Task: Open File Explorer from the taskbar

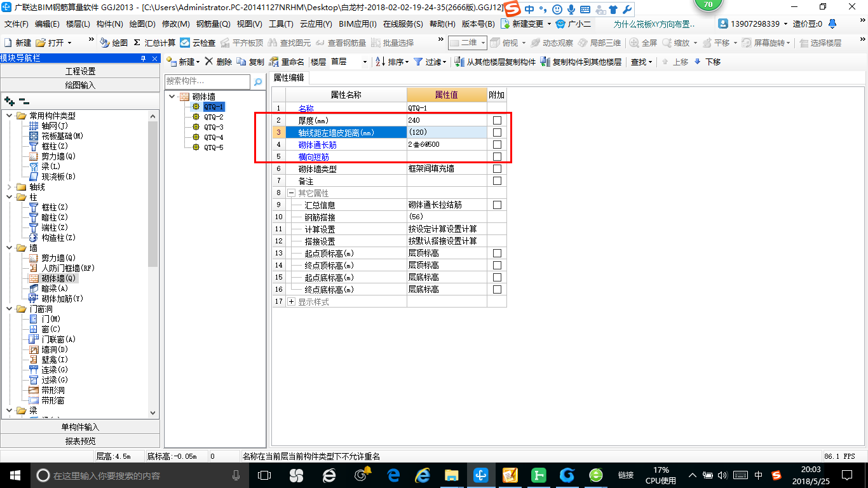Action: 452,475
